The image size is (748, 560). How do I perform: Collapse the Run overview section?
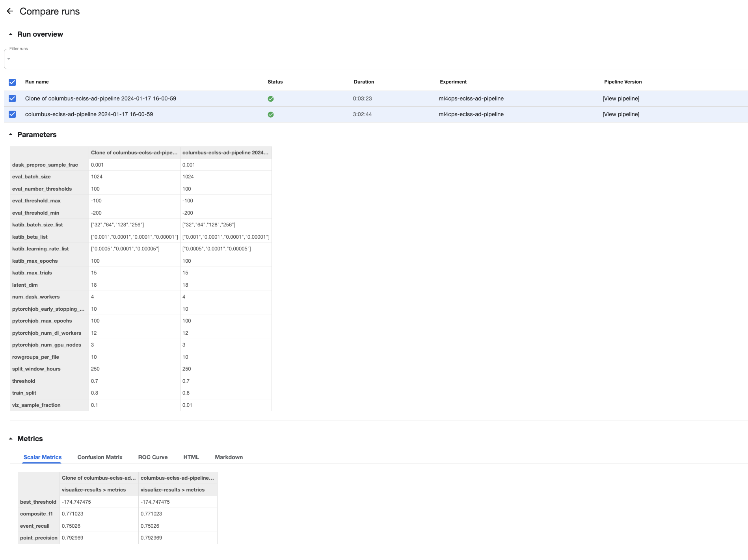(x=11, y=34)
